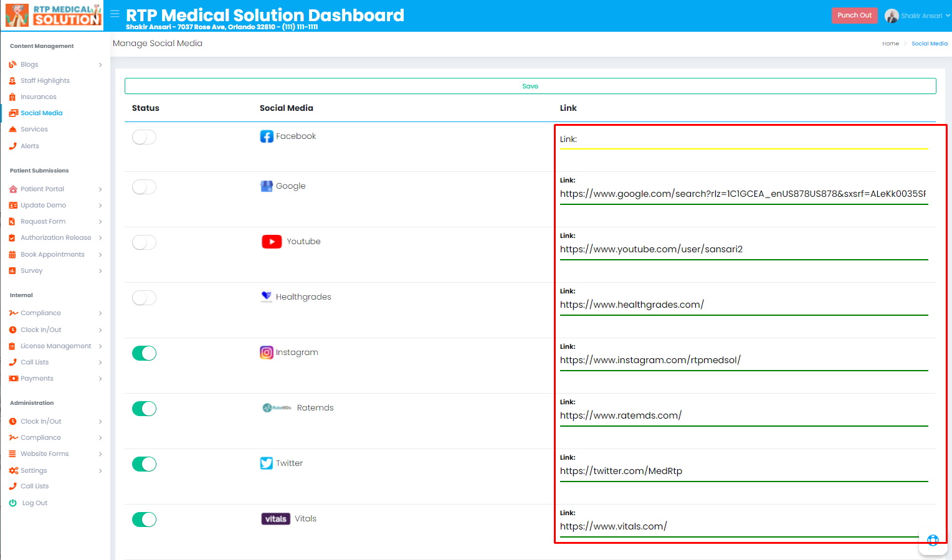Click the Vitals link input field
This screenshot has height=560, width=952.
[x=744, y=526]
